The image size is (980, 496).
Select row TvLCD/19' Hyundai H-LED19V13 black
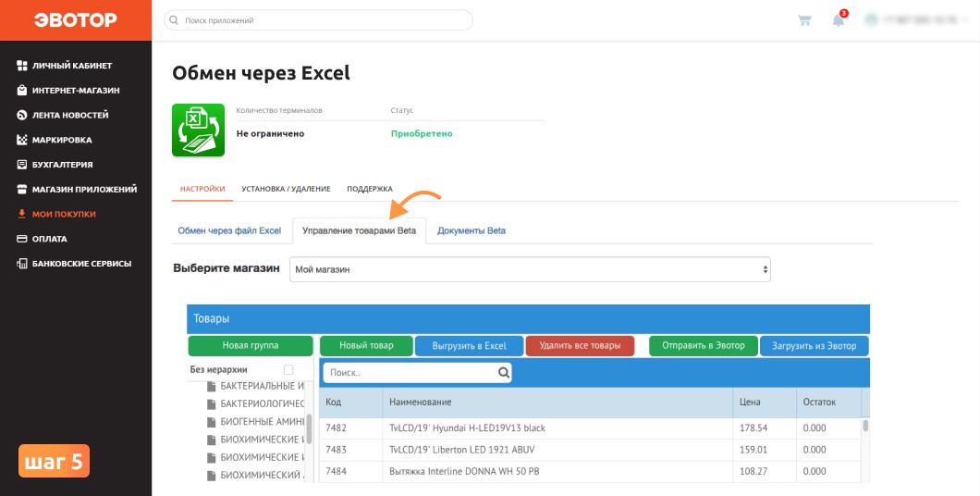(x=591, y=428)
